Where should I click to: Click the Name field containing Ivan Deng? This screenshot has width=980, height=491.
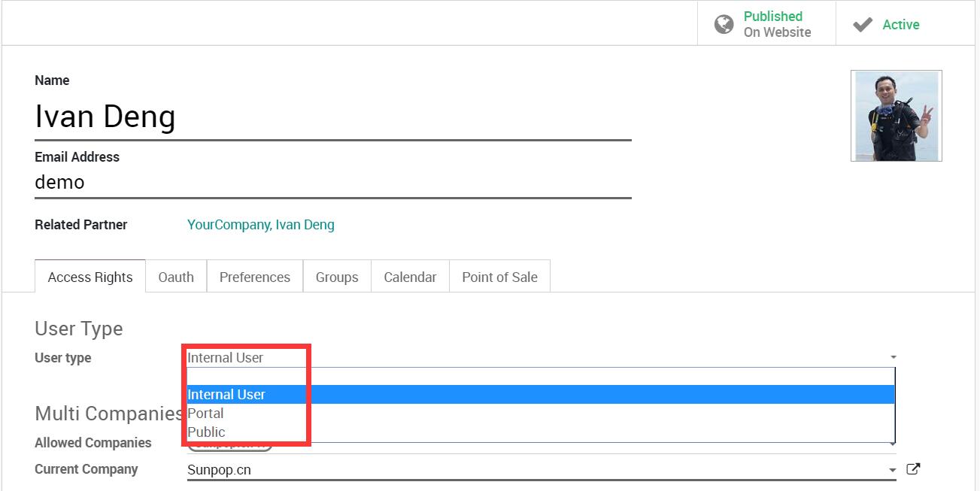(333, 117)
